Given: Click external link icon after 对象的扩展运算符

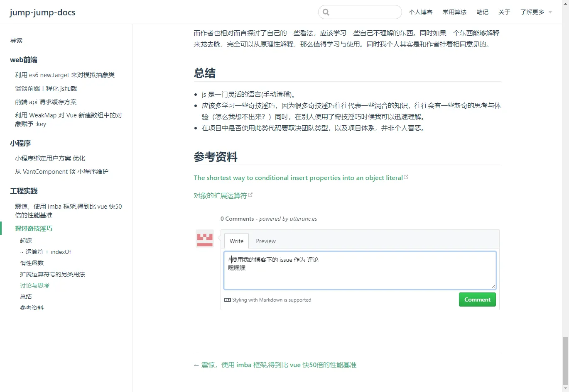Looking at the screenshot, I should [250, 195].
